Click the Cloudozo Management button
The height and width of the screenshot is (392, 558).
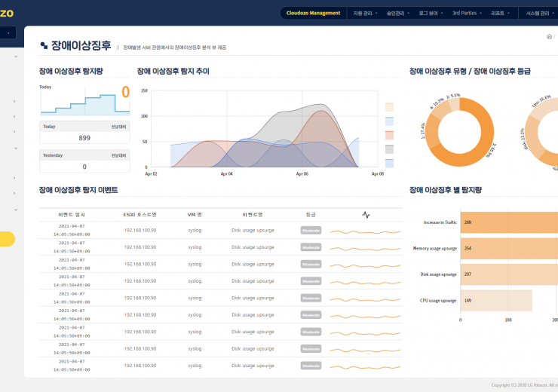pyautogui.click(x=314, y=13)
